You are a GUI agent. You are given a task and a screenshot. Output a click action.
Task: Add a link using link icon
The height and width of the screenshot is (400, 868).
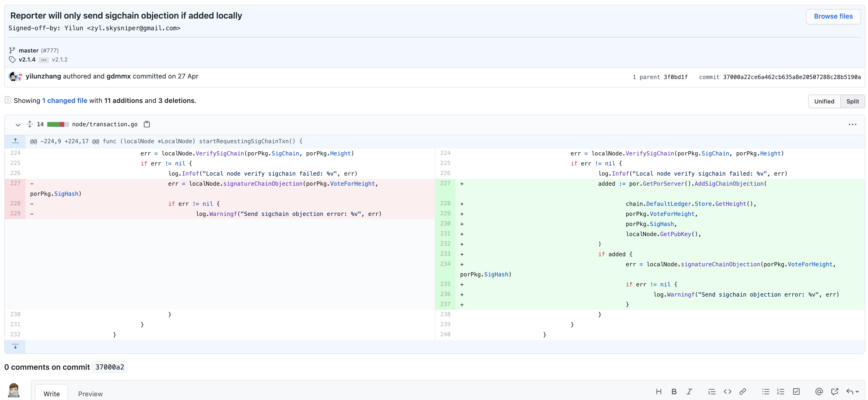coord(743,392)
